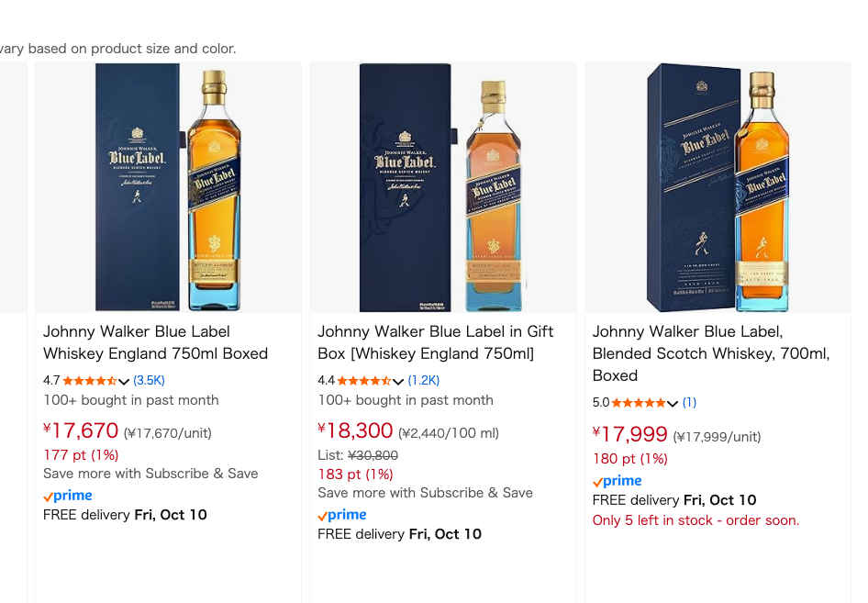This screenshot has height=603, width=868.
Task: Expand the rating chevron beside 4.7 stars
Action: click(x=124, y=382)
